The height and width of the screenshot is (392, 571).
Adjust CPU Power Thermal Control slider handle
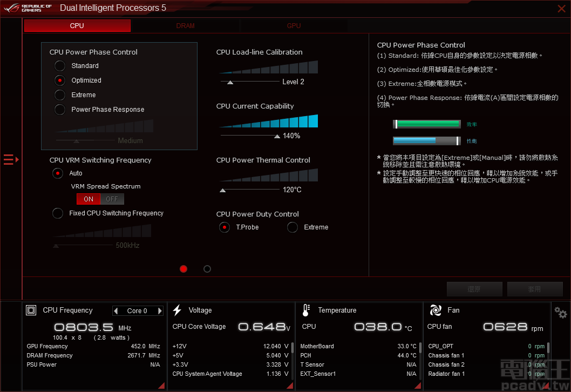[223, 190]
